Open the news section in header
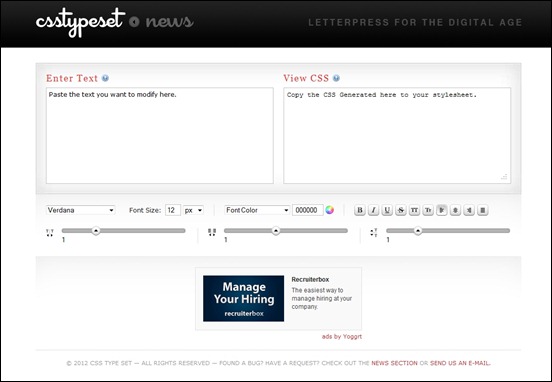The width and height of the screenshot is (552, 382). tap(169, 22)
